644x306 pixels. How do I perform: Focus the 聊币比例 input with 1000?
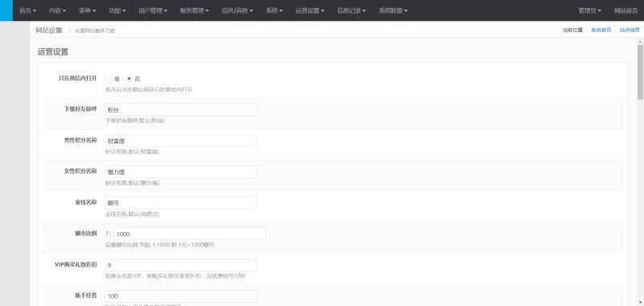(x=189, y=234)
